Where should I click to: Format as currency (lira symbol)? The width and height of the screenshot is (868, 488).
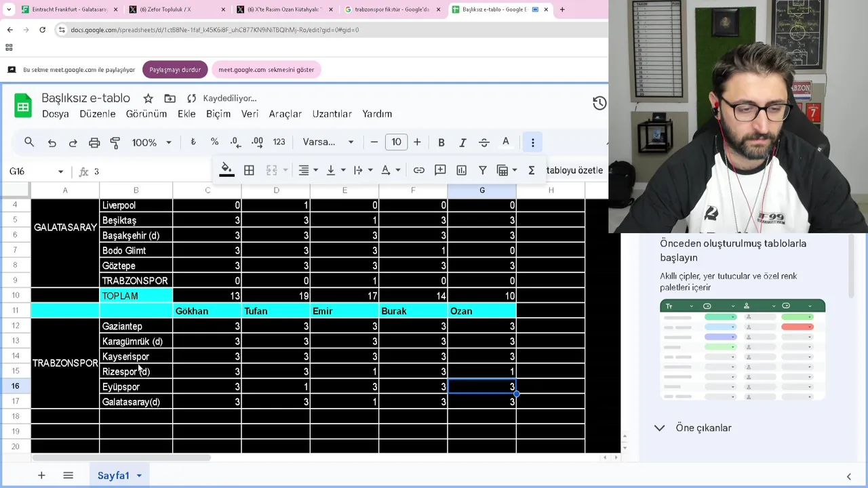tap(193, 142)
